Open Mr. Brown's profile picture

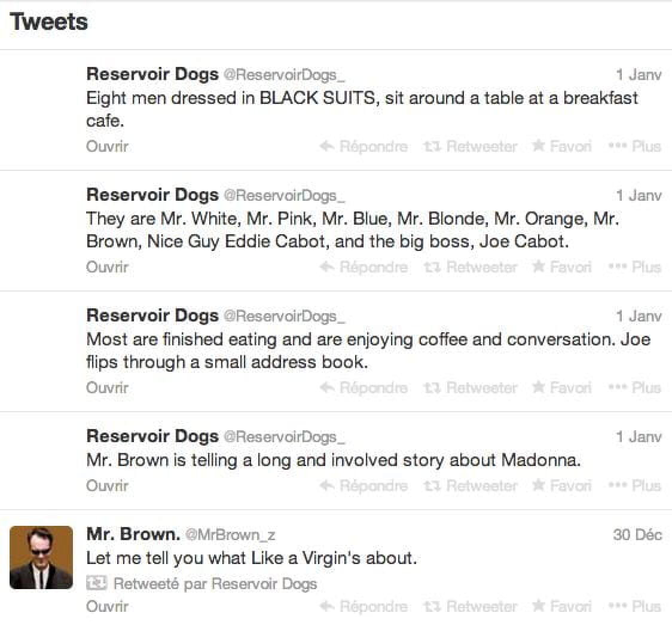coord(41,557)
